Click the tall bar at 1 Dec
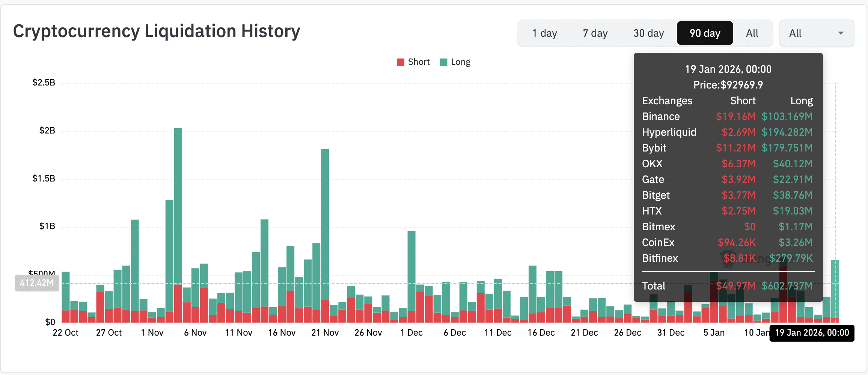This screenshot has height=375, width=868. coord(411,270)
